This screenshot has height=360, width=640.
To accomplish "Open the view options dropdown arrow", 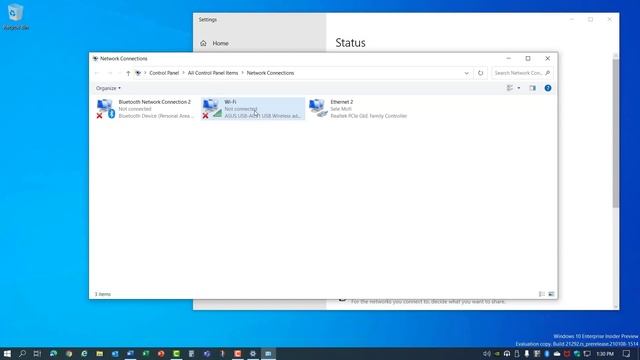I will tap(519, 88).
